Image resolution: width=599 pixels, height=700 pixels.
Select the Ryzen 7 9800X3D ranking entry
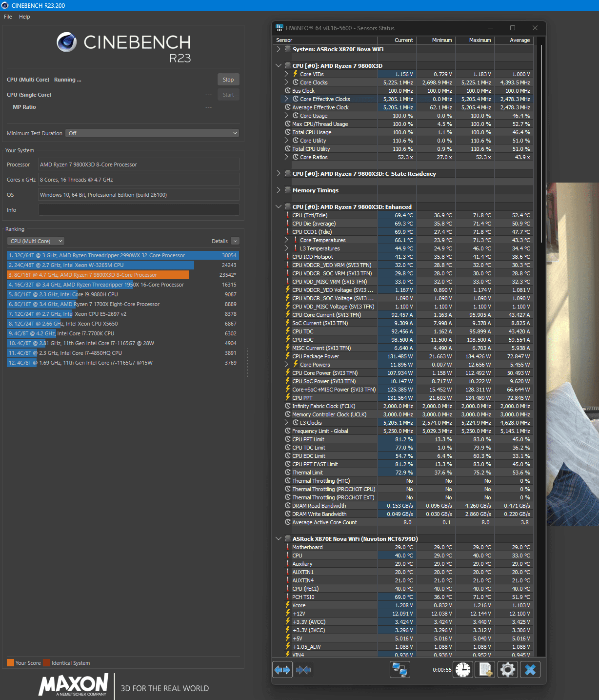[x=122, y=275]
